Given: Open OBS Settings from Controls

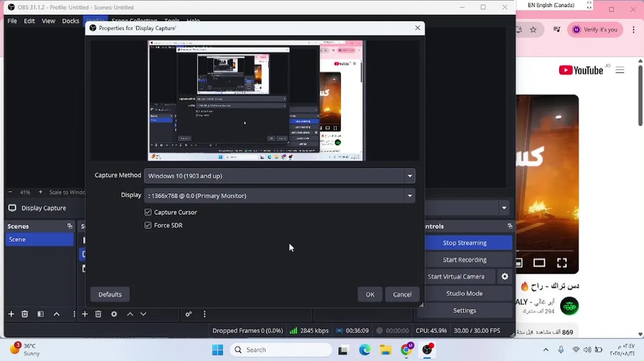Looking at the screenshot, I should 465,310.
